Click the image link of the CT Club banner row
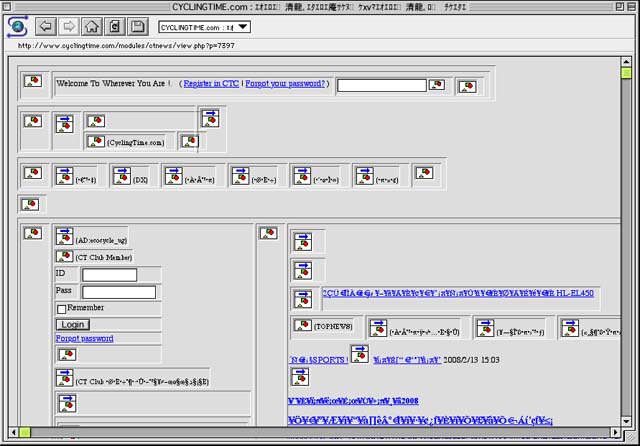 coord(64,377)
